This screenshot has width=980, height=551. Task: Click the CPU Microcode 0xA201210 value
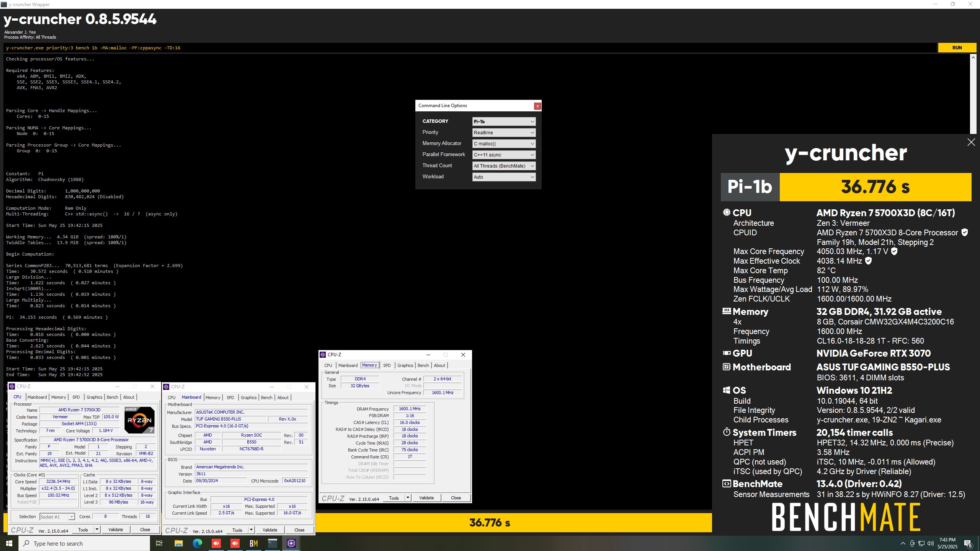(295, 481)
